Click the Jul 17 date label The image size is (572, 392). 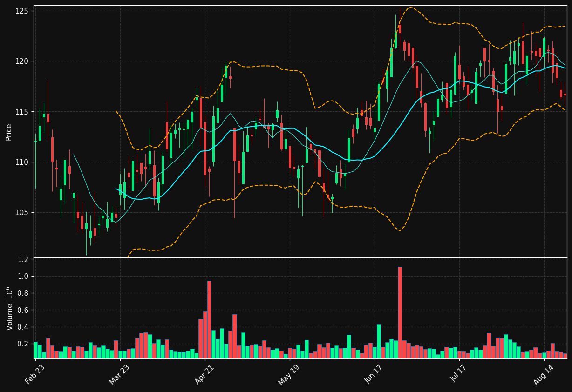459,375
